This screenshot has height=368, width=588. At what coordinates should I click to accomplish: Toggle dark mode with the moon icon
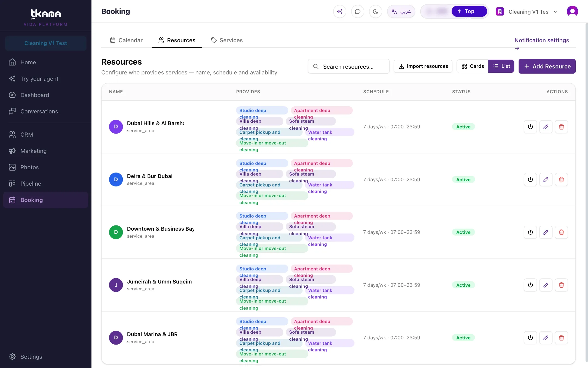pos(375,11)
